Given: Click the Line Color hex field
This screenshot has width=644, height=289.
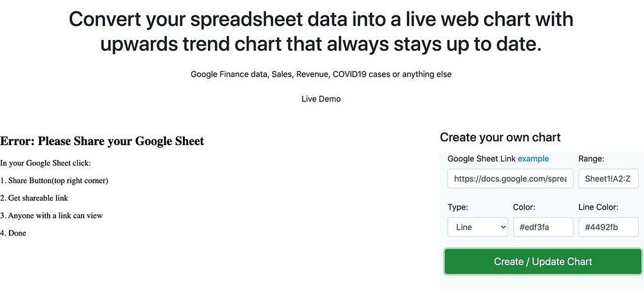Looking at the screenshot, I should tap(608, 227).
